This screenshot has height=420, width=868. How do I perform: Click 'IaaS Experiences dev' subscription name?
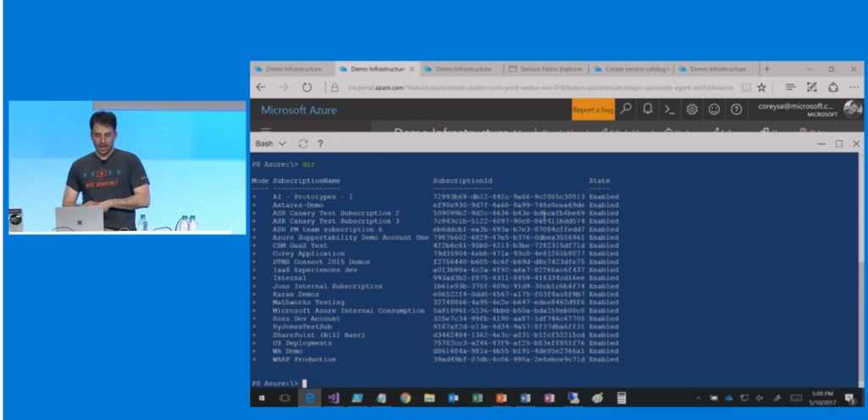coord(314,270)
